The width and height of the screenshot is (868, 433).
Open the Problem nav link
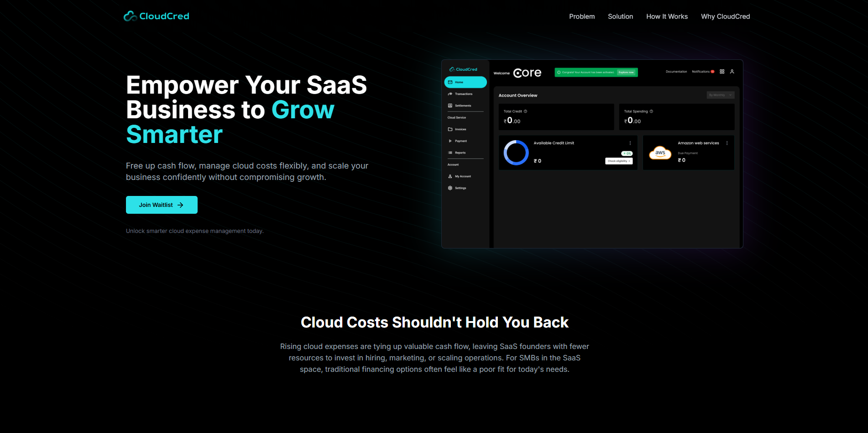tap(582, 16)
